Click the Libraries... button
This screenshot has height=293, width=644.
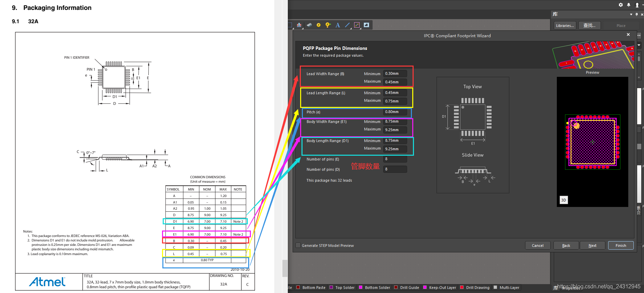click(565, 26)
